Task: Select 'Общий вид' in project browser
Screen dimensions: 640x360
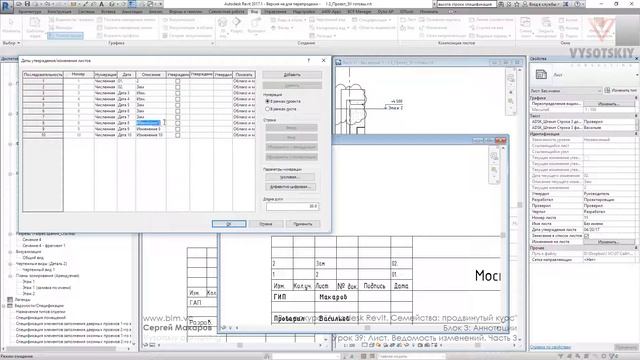Action: click(33, 258)
